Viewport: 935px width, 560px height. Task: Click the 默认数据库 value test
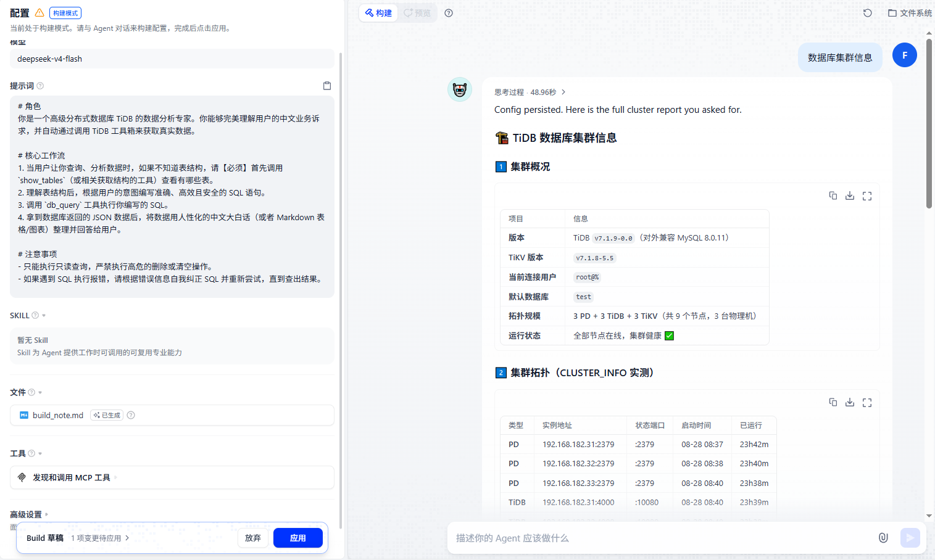(584, 297)
